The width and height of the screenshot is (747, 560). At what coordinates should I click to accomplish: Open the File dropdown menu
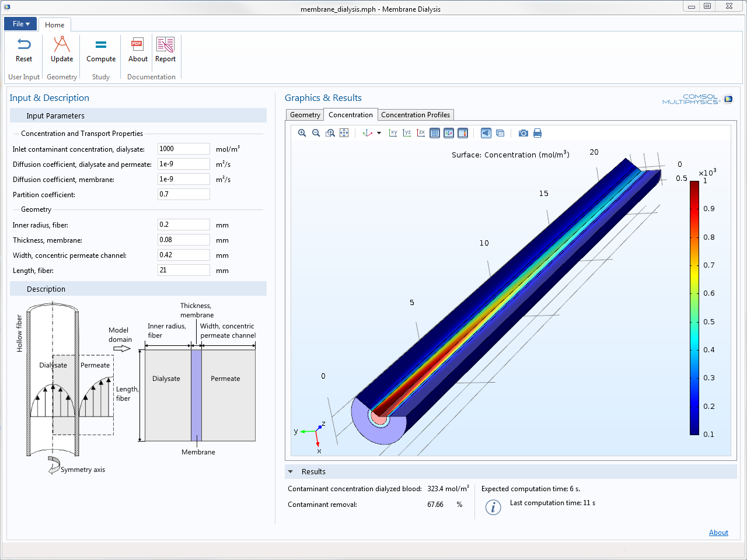click(20, 24)
